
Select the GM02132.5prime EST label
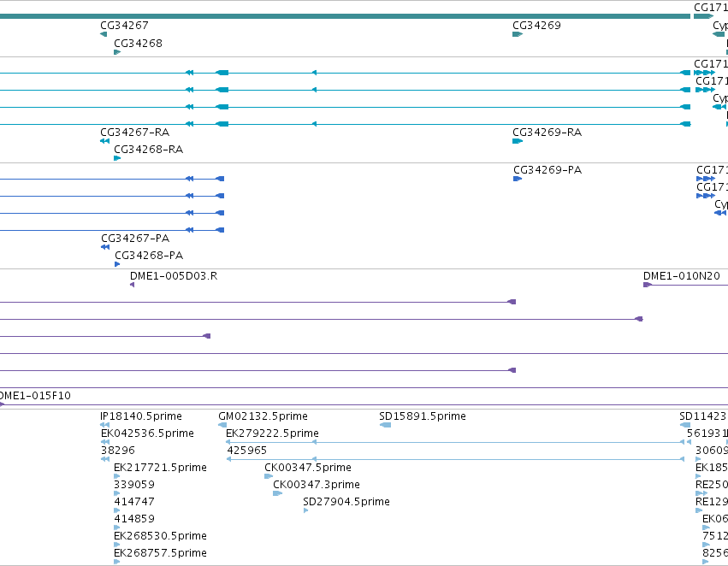click(263, 416)
